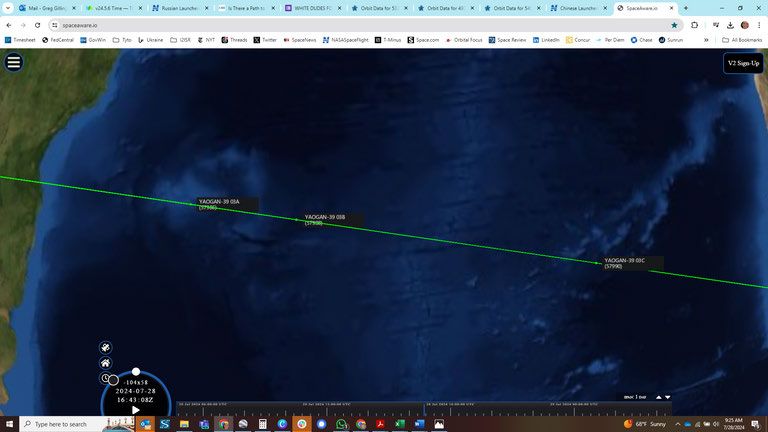Open the Orbital Focus bookmark

pyautogui.click(x=464, y=40)
